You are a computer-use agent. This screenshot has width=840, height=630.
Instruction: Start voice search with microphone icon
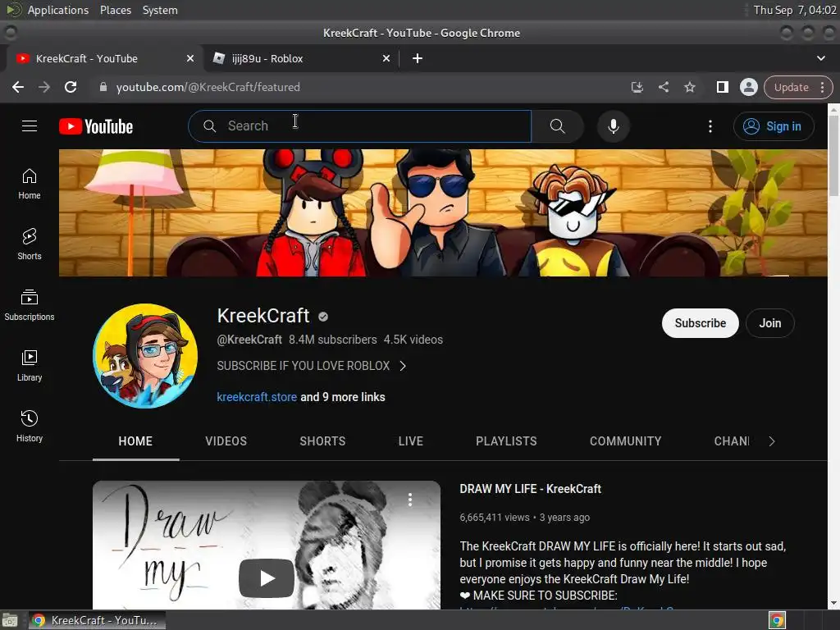tap(614, 126)
